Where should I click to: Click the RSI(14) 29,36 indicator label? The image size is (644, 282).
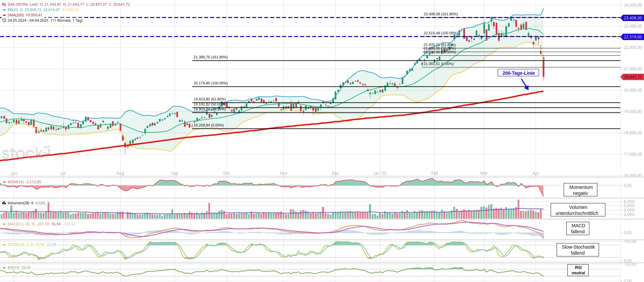pos(19,268)
